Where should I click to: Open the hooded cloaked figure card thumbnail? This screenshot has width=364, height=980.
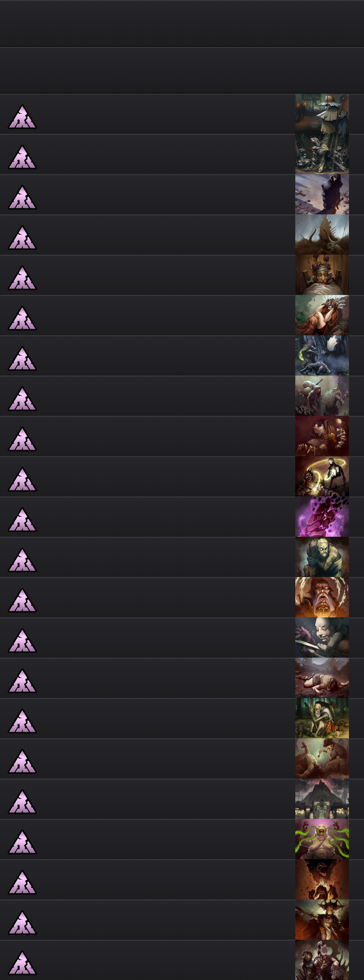tap(322, 194)
